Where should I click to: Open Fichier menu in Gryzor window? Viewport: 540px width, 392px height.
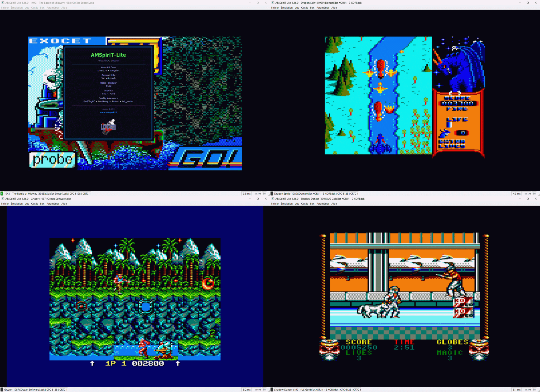tap(5, 204)
